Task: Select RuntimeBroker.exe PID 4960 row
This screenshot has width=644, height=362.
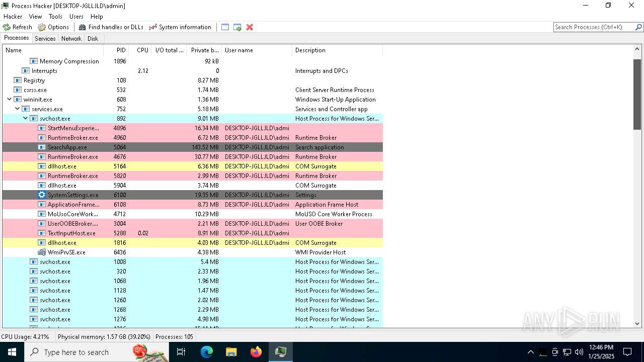Action: [193, 138]
